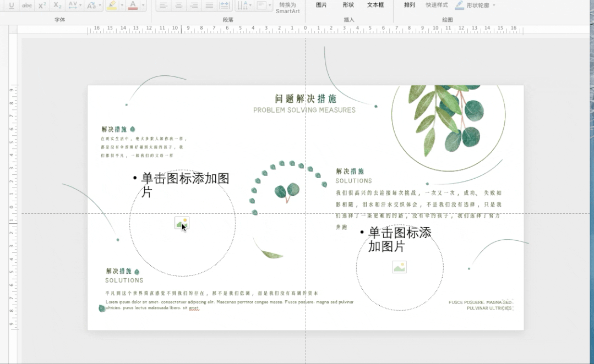Apply the current font color

[132, 5]
